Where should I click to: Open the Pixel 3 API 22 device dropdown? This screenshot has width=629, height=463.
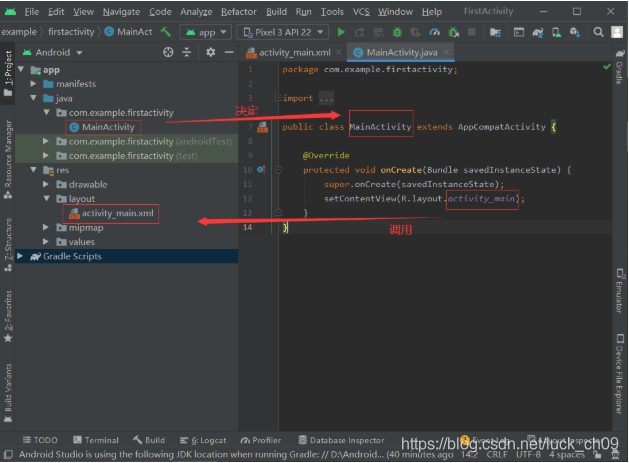tap(282, 32)
